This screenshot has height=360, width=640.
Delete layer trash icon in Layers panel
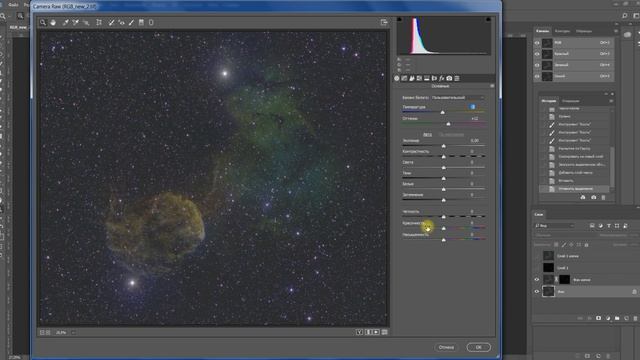coord(636,318)
